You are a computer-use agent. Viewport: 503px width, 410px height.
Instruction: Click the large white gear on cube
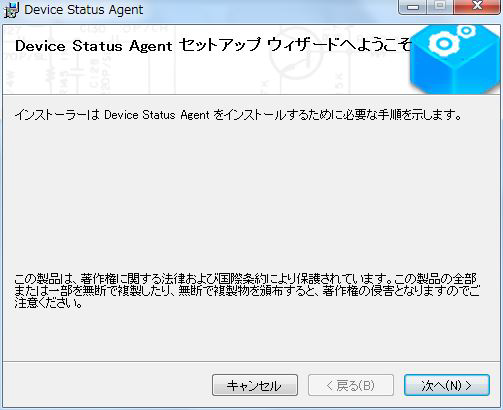(444, 43)
